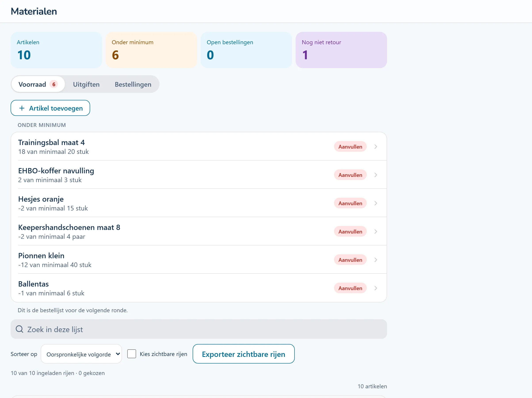This screenshot has width=532, height=398.
Task: Open the Trainingsbal maat 4 row chevron
Action: pyautogui.click(x=375, y=147)
